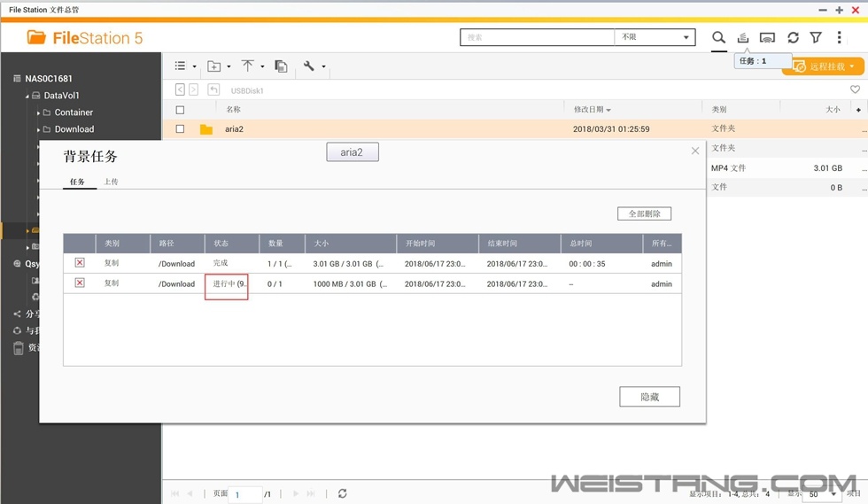Screen dimensions: 868x504
Task: Click the create new folder icon
Action: point(213,66)
